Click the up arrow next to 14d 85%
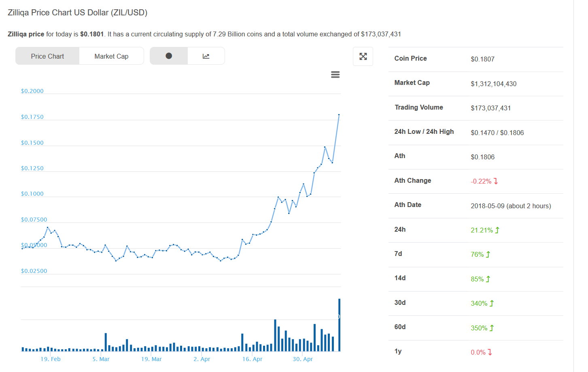588x372 pixels. pyautogui.click(x=488, y=279)
